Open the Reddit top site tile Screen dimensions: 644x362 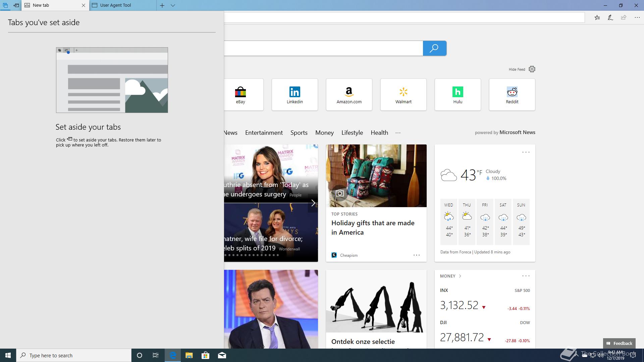tap(512, 95)
